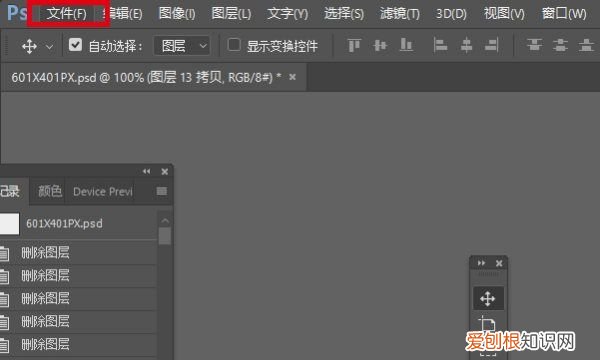Select the second 删除图层 history state
600x360 pixels.
pos(78,276)
